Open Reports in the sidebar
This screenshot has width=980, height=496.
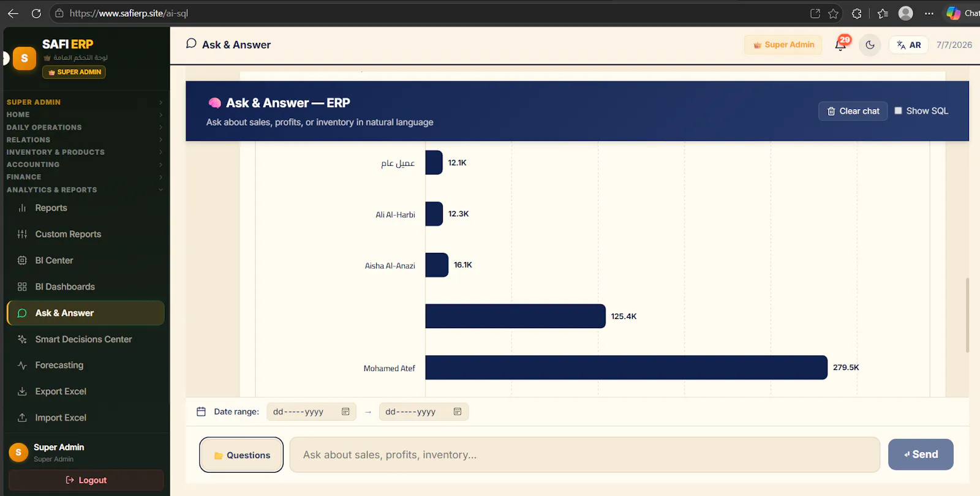pos(85,208)
